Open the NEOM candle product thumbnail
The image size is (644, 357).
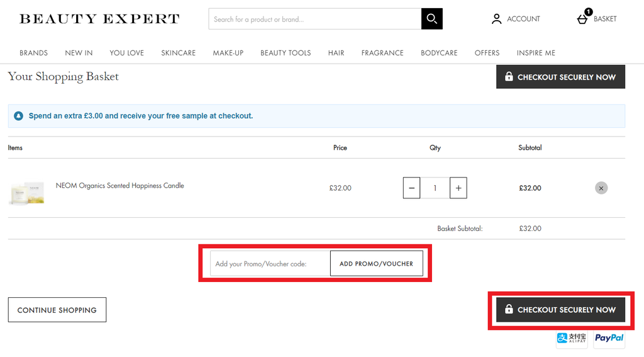pos(27,193)
